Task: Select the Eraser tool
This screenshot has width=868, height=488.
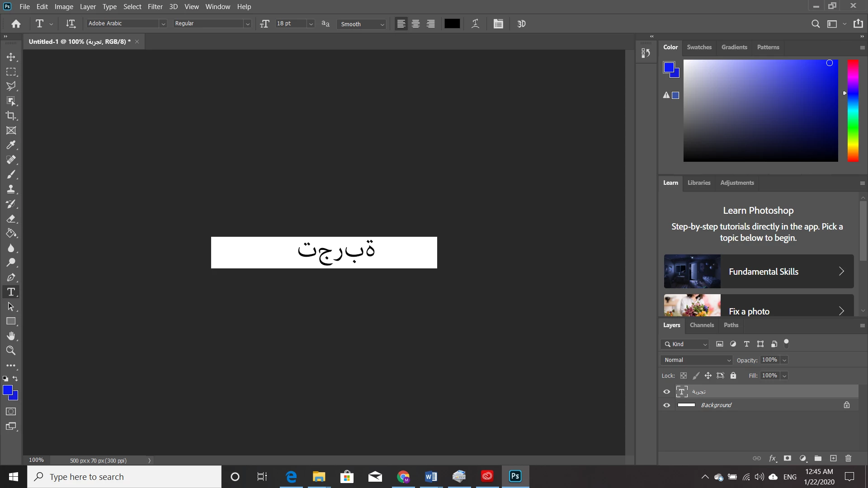Action: click(11, 219)
